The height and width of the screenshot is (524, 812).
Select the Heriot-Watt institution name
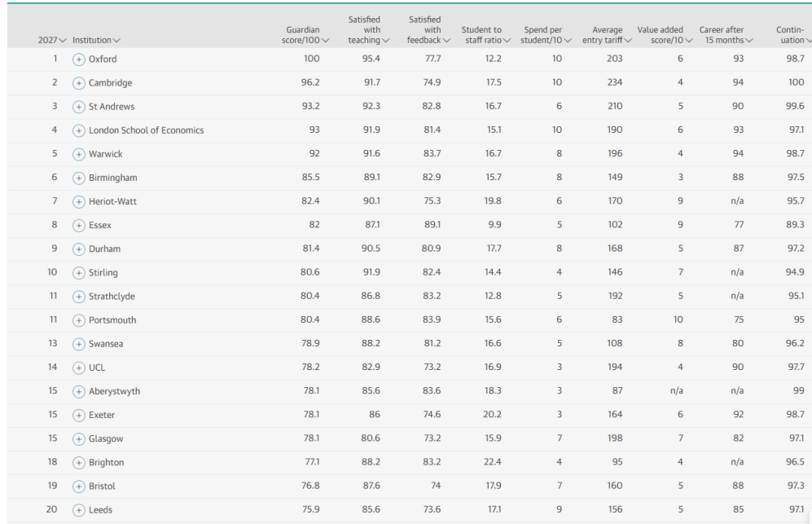pos(112,201)
